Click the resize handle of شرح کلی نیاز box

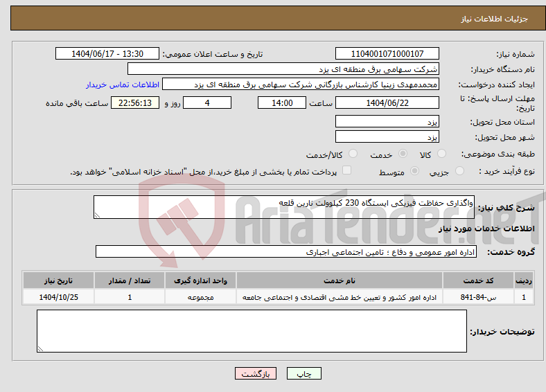[x=97, y=215]
